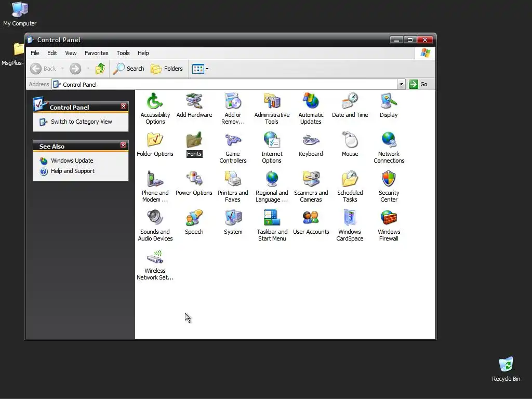Minimize the Control Panel window
This screenshot has height=399, width=532.
point(396,40)
